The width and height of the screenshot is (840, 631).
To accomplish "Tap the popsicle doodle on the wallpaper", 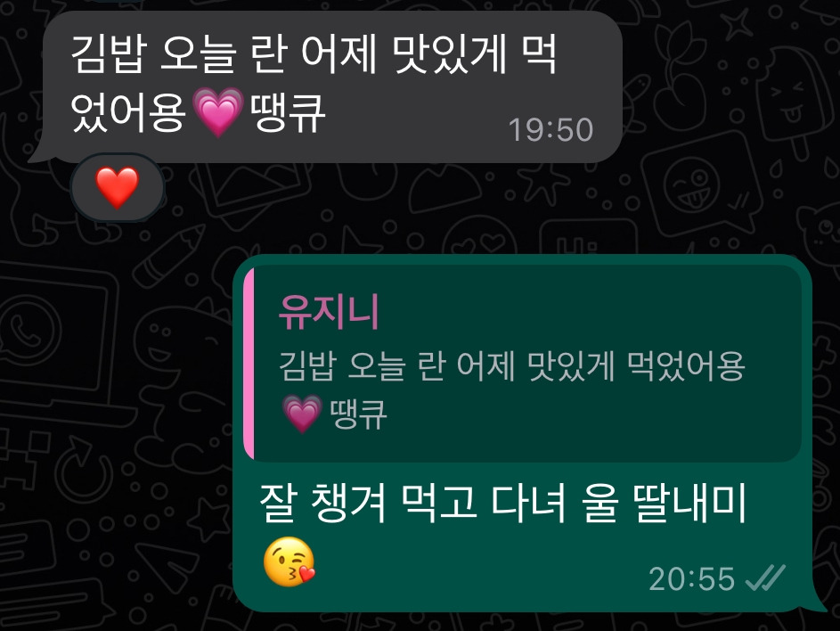I will pyautogui.click(x=791, y=99).
